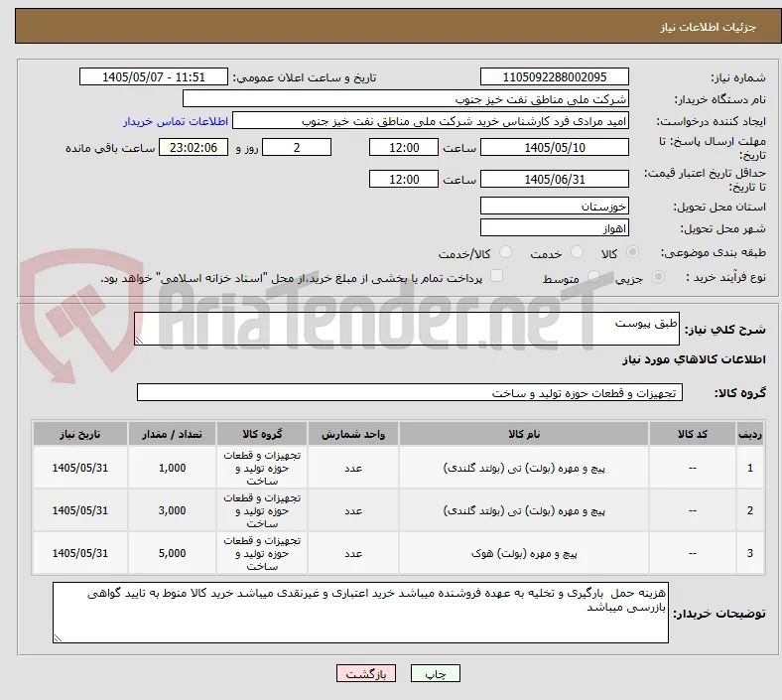Viewport: 782px width, 700px height.
Task: Click the need number field 1105092288002095
Action: tap(554, 76)
